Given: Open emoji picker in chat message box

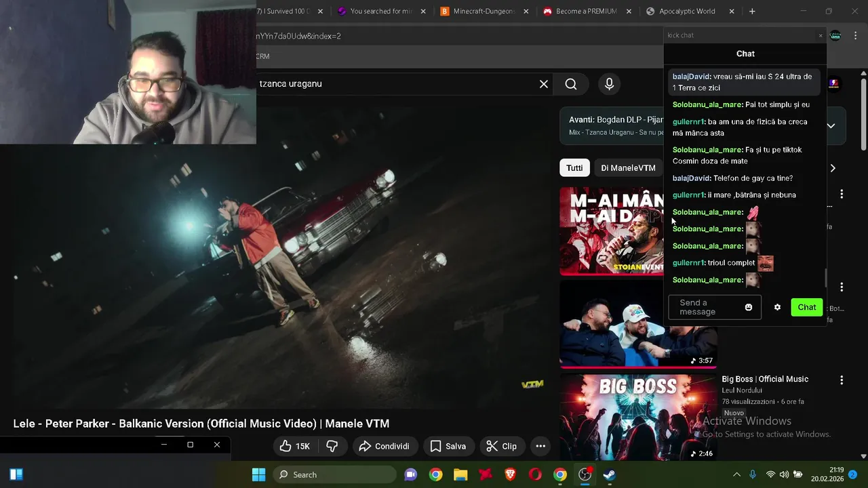Looking at the screenshot, I should click(x=749, y=307).
